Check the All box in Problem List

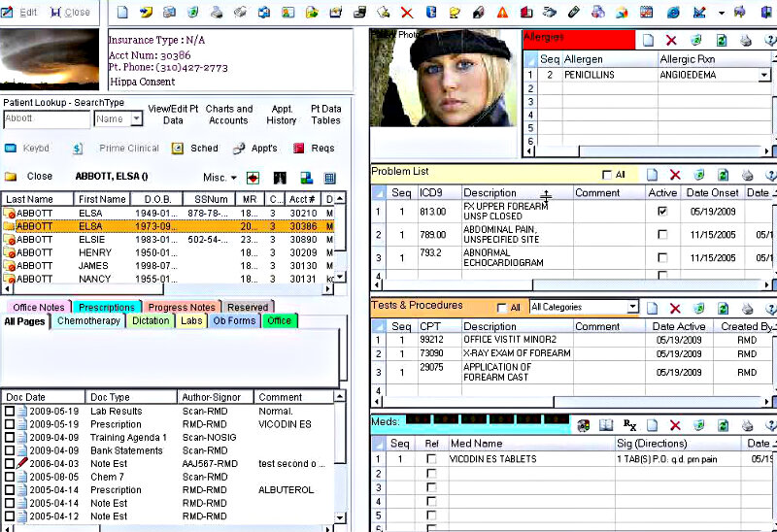[607, 176]
